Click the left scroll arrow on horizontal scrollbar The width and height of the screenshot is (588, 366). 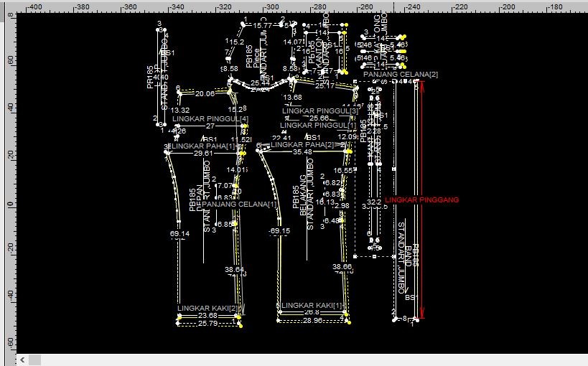pos(23,359)
